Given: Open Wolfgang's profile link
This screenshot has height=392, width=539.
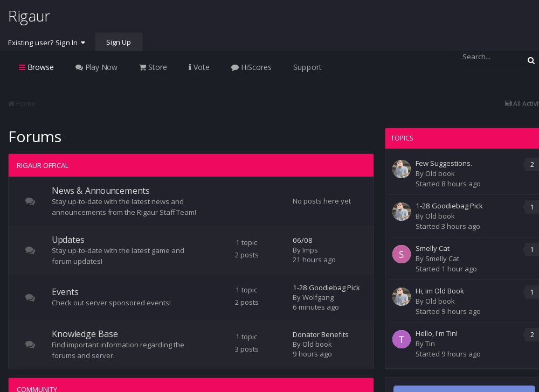Looking at the screenshot, I should coord(318,298).
